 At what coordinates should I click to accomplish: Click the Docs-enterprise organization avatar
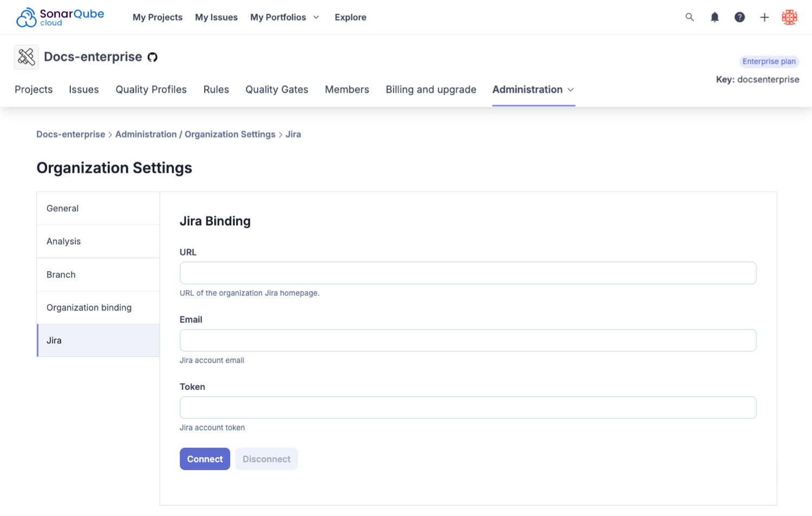[x=27, y=57]
